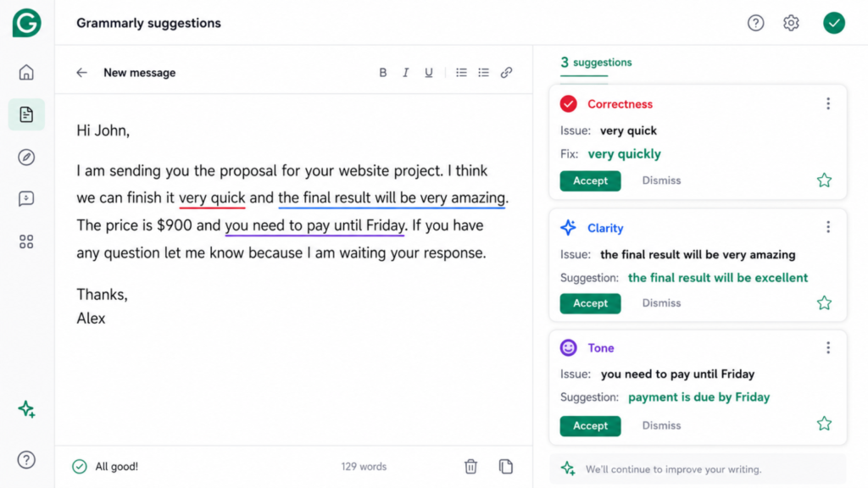Insert a link with the link icon
The height and width of the screenshot is (488, 868).
(x=506, y=73)
